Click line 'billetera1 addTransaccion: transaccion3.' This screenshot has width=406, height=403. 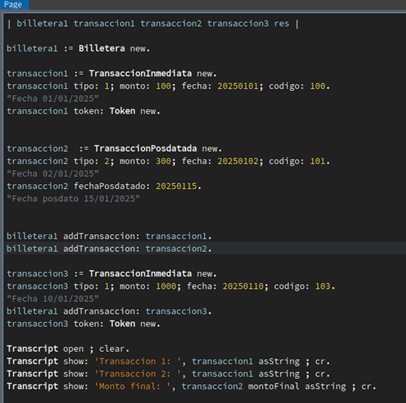(x=109, y=311)
